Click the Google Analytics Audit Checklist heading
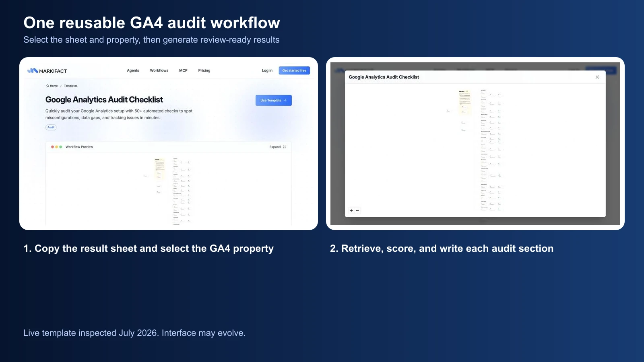 pyautogui.click(x=104, y=99)
